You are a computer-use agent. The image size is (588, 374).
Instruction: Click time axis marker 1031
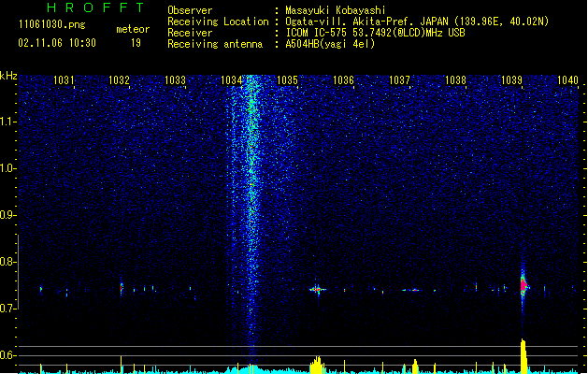[64, 80]
